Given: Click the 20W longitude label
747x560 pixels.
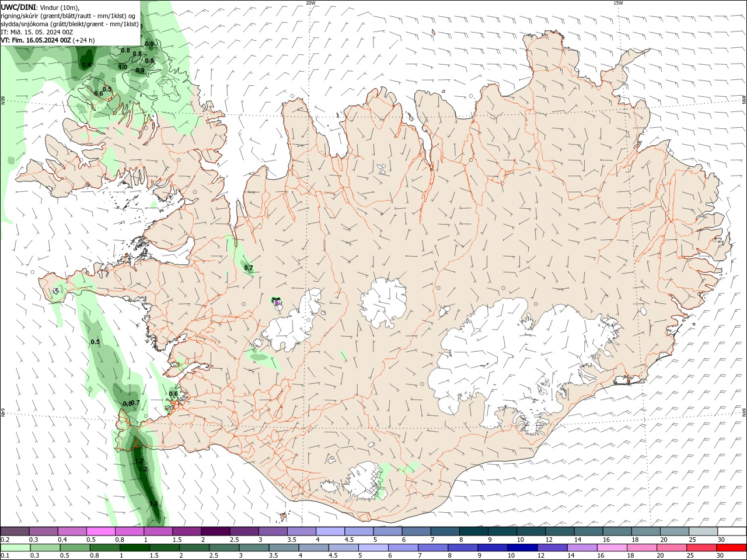Looking at the screenshot, I should tap(310, 3).
